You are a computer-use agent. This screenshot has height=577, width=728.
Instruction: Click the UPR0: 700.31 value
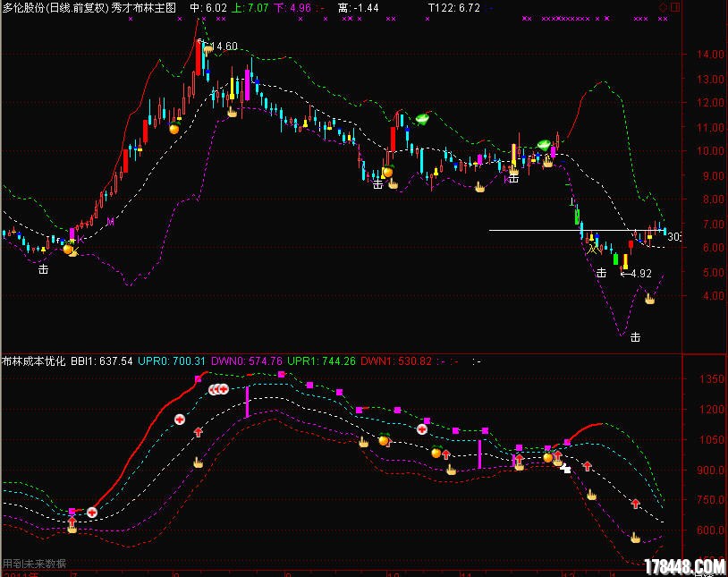point(172,361)
